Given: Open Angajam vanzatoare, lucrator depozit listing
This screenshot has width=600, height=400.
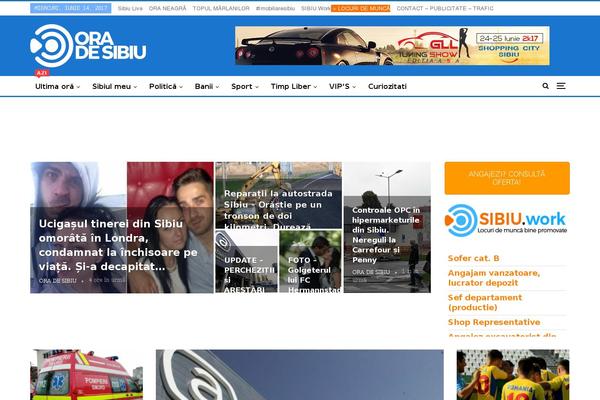Looking at the screenshot, I should pyautogui.click(x=494, y=278).
